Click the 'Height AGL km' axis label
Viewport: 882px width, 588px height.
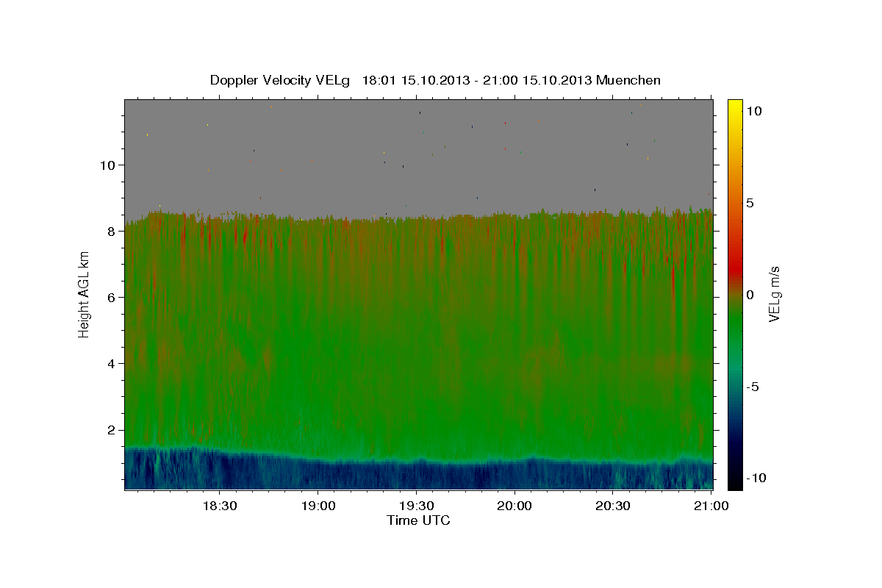85,295
